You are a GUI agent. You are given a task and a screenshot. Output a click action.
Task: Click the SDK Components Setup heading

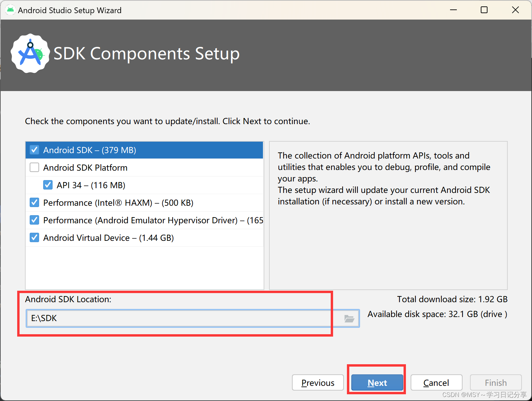[x=147, y=54]
